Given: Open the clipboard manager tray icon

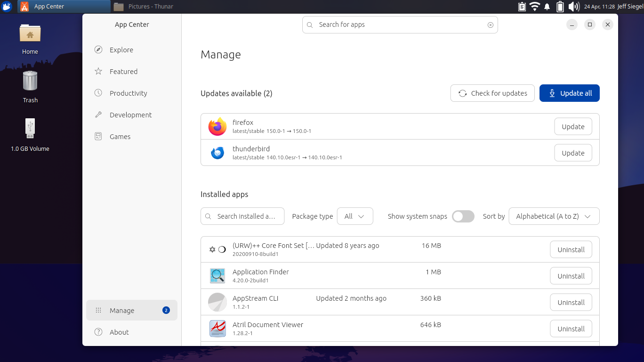Looking at the screenshot, I should click(522, 7).
